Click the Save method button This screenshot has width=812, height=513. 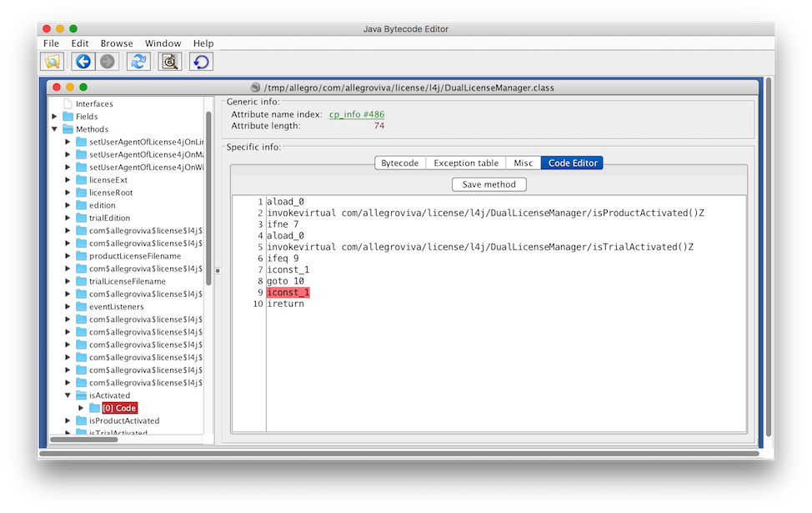click(x=489, y=184)
